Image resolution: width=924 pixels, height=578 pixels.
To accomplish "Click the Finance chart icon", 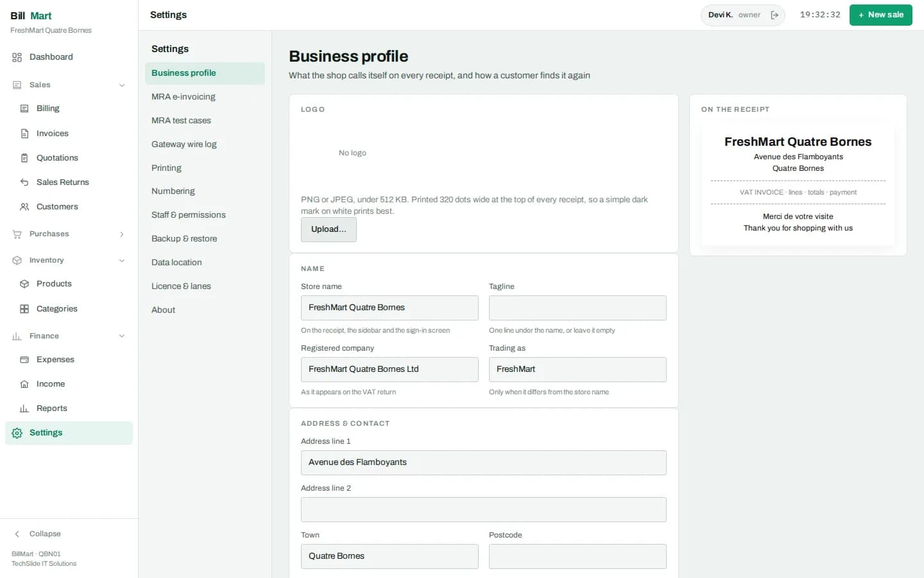I will (x=17, y=337).
